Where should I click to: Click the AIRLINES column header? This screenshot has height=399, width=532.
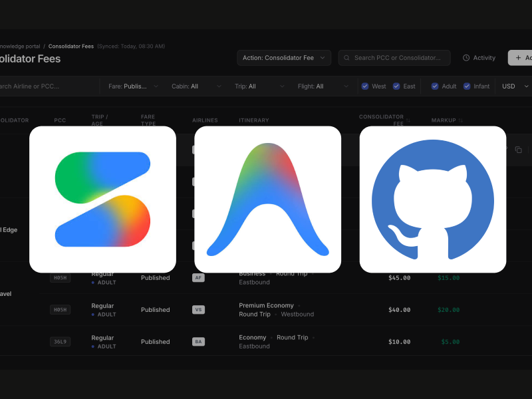pyautogui.click(x=205, y=120)
